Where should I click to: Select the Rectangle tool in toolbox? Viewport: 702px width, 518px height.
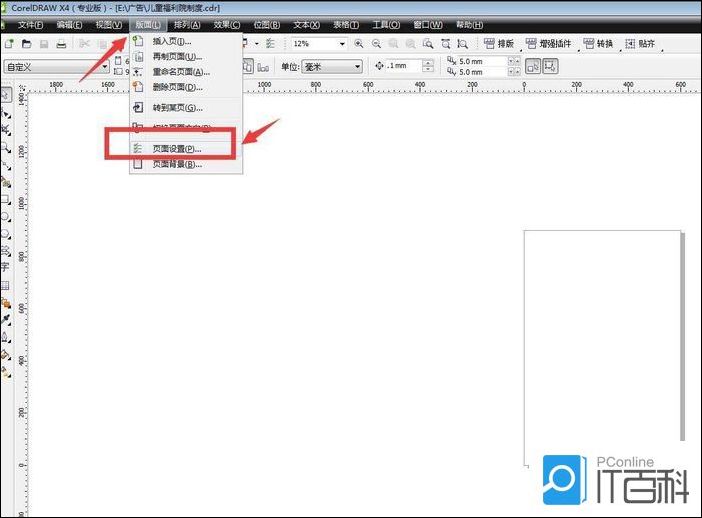click(x=6, y=199)
